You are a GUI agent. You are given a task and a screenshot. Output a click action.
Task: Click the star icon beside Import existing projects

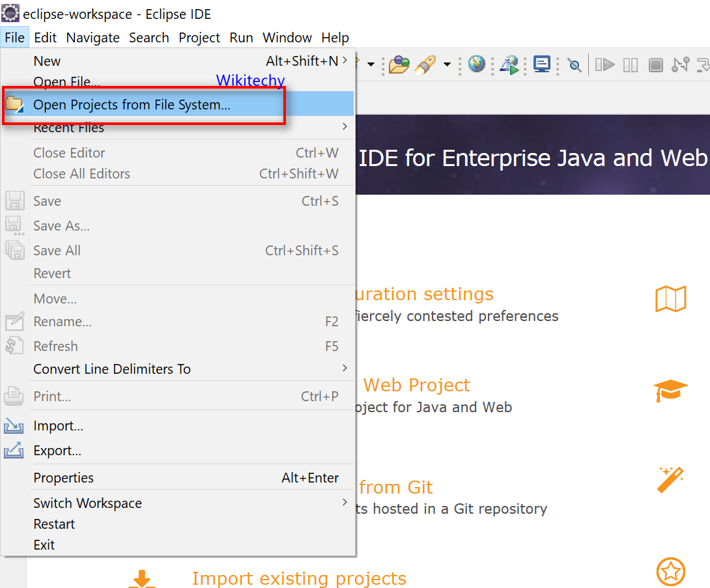pos(671,572)
